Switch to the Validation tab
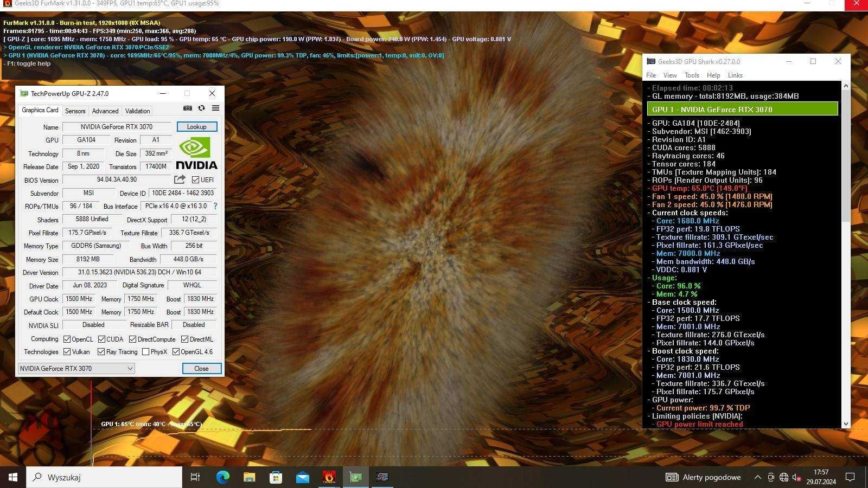The height and width of the screenshot is (488, 868). [137, 111]
